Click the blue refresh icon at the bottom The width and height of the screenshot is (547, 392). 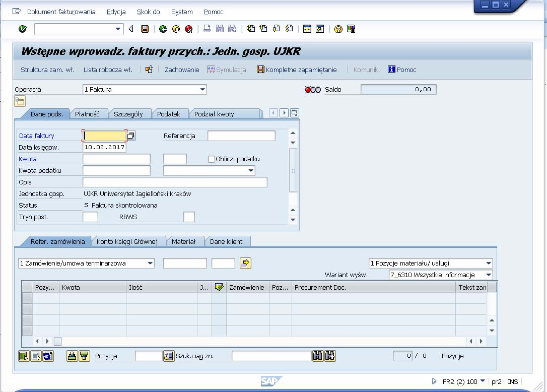coord(48,356)
